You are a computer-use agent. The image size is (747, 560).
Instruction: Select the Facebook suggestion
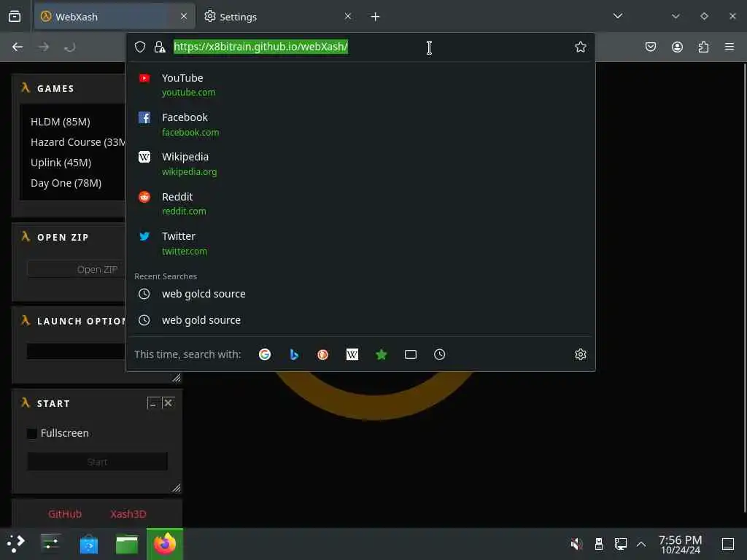(360, 124)
